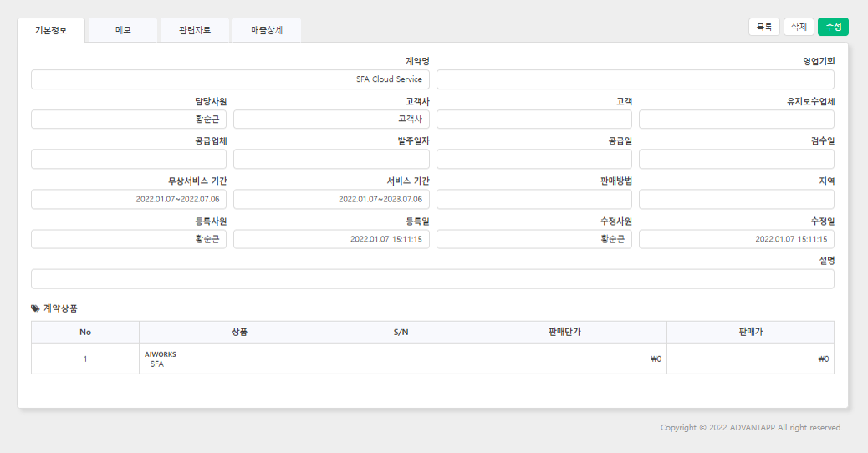Switch to the 기본정보 tab
This screenshot has height=453, width=868.
[x=51, y=30]
